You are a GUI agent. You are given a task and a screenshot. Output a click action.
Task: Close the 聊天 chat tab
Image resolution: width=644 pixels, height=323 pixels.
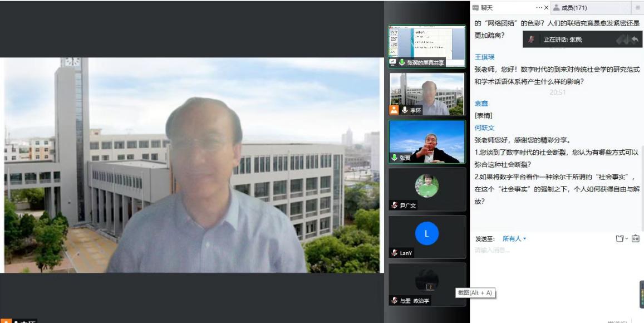(x=546, y=8)
